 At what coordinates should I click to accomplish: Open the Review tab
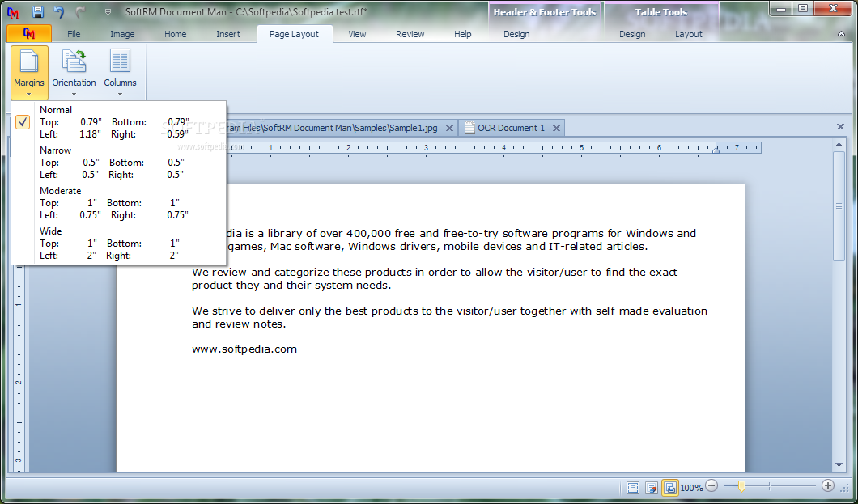(x=410, y=34)
